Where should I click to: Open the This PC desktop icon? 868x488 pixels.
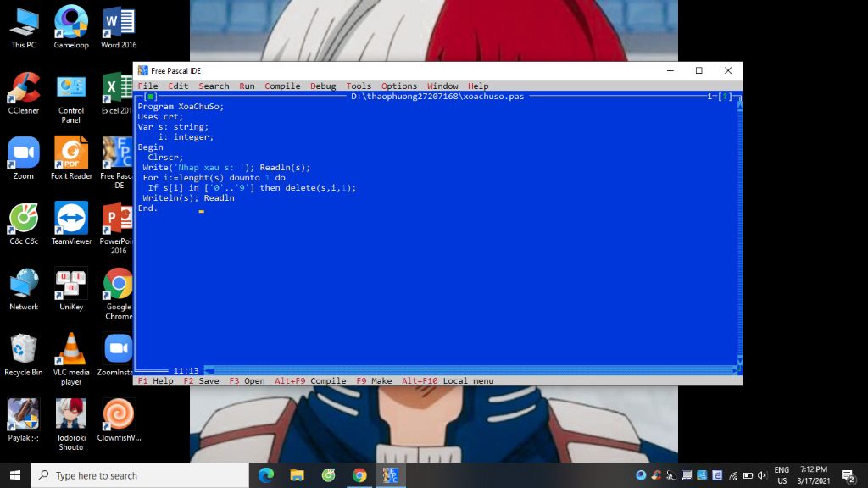(24, 28)
